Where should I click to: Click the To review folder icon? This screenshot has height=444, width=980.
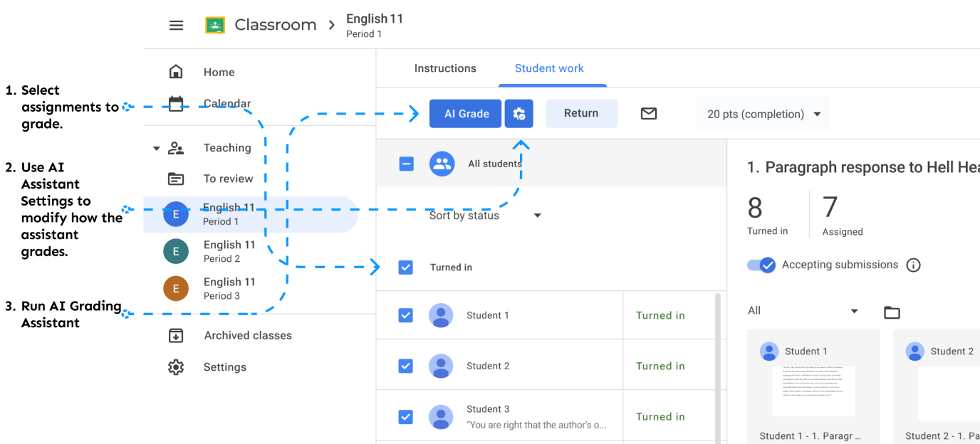176,179
